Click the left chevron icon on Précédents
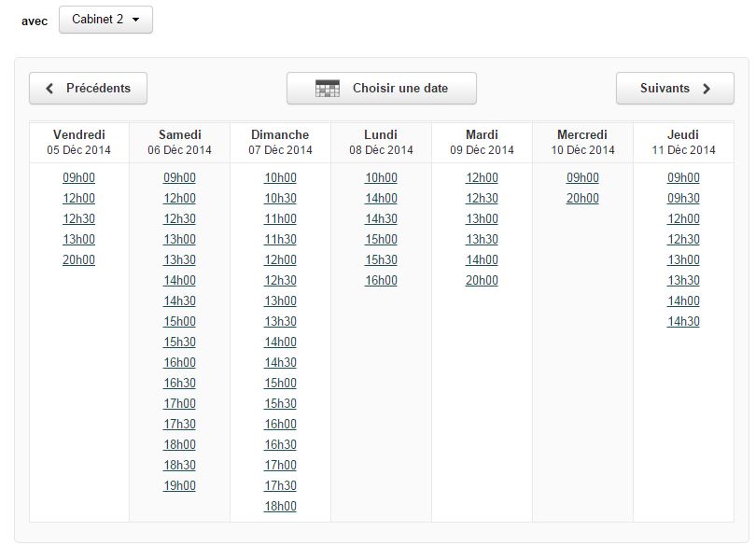Image resolution: width=756 pixels, height=559 pixels. coord(49,88)
